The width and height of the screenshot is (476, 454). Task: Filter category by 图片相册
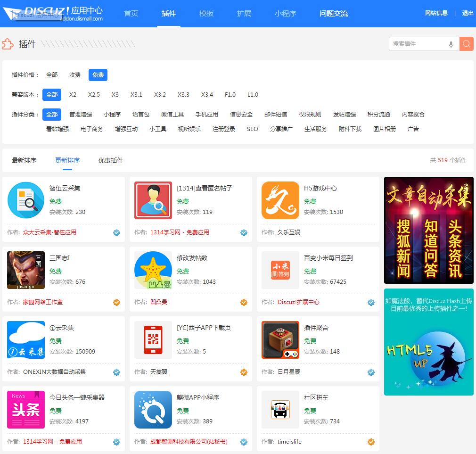pyautogui.click(x=384, y=129)
